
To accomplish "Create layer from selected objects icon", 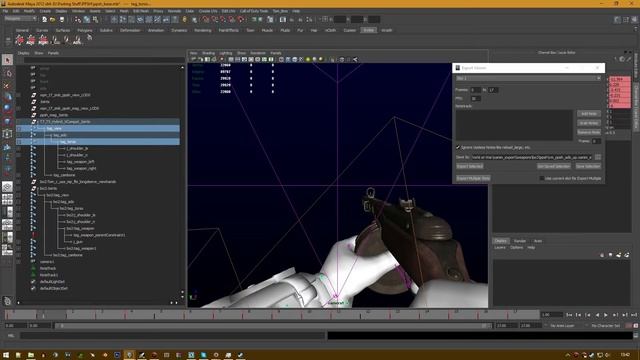I will 626,255.
